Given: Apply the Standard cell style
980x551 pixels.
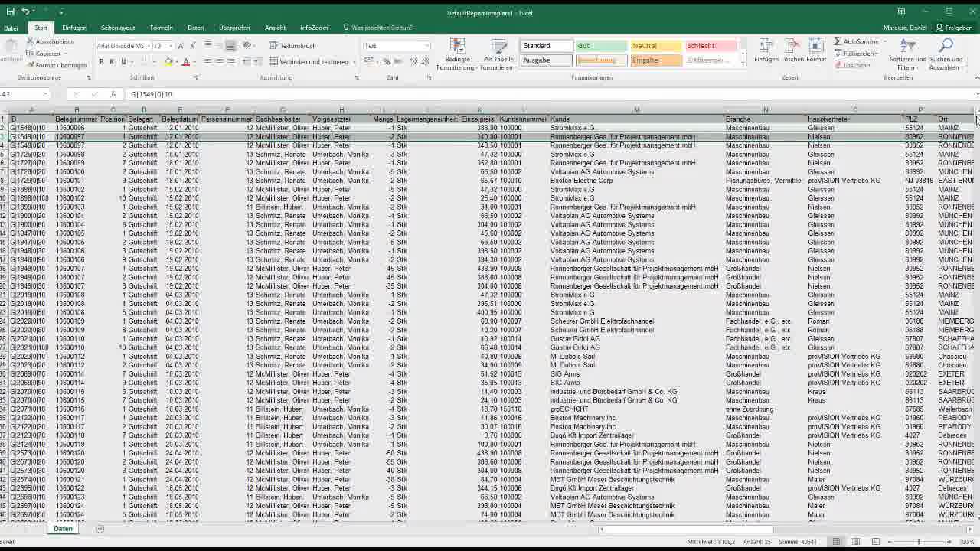Looking at the screenshot, I should tap(546, 46).
